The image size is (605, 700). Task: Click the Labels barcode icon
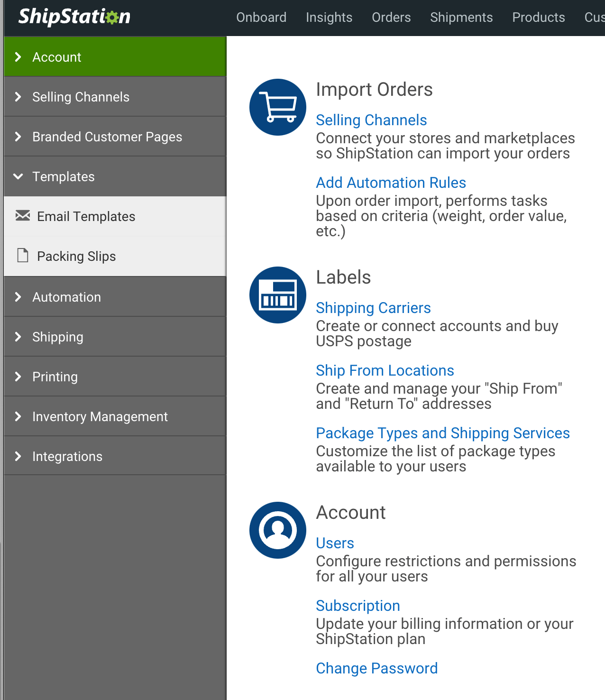click(278, 295)
